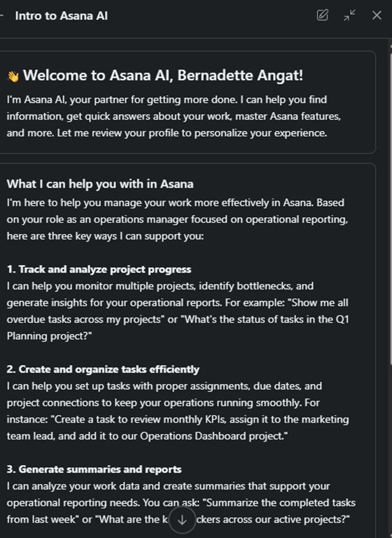
Task: Click the chat panel's vertical scrollbar
Action: point(390,194)
